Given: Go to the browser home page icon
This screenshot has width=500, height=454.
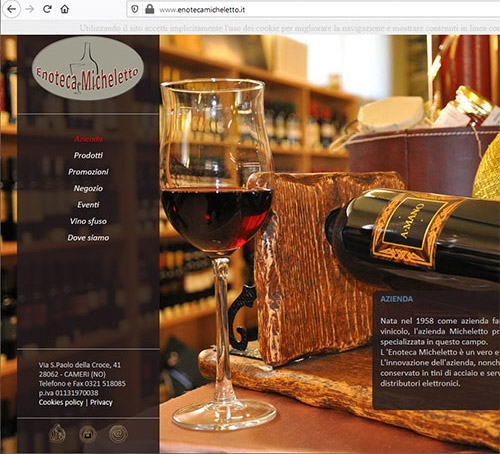Looking at the screenshot, I should click(x=65, y=9).
